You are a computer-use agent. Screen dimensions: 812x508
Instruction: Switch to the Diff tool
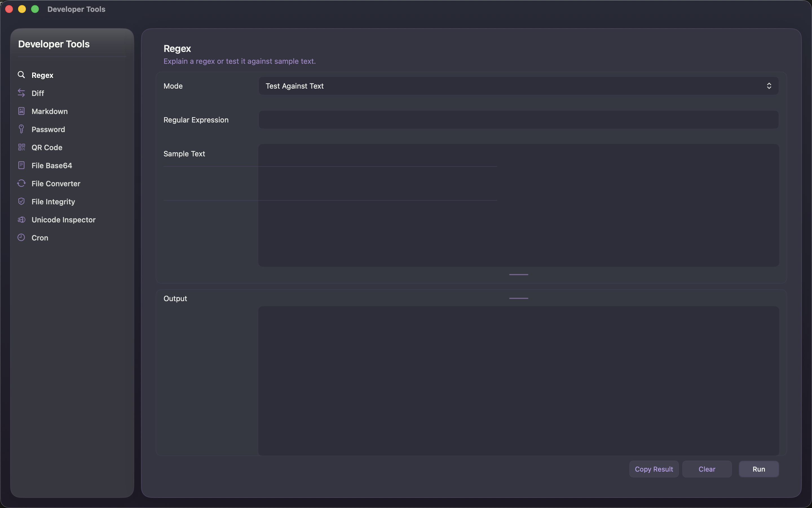click(37, 93)
